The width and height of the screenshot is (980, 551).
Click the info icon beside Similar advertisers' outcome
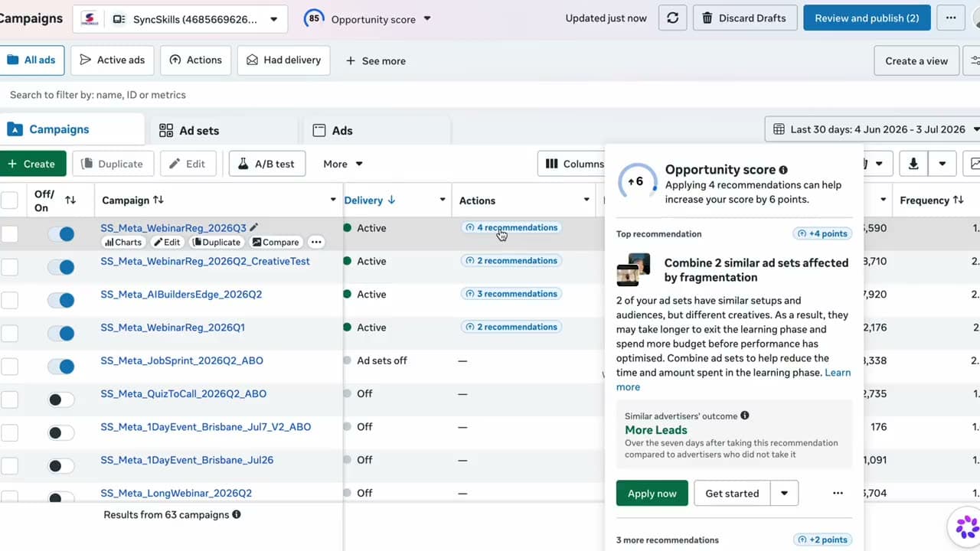coord(744,416)
